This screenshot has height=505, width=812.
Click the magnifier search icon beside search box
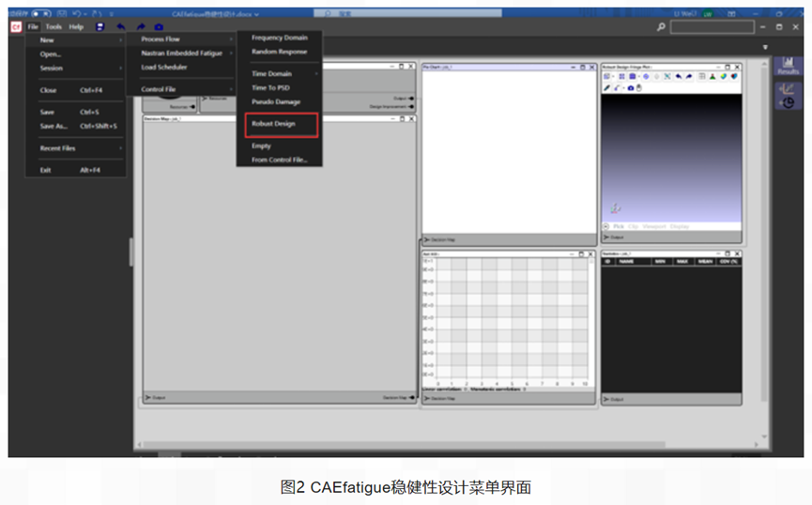(x=661, y=26)
